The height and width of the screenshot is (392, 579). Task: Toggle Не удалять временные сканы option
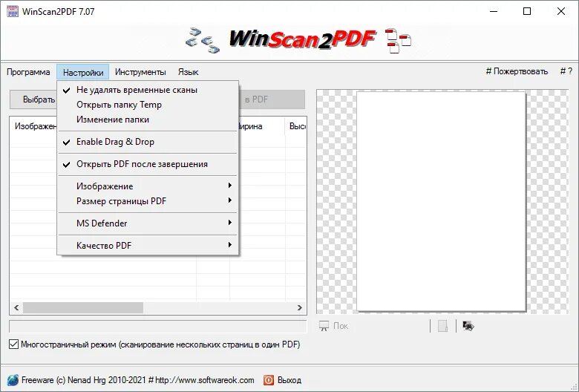[147, 90]
